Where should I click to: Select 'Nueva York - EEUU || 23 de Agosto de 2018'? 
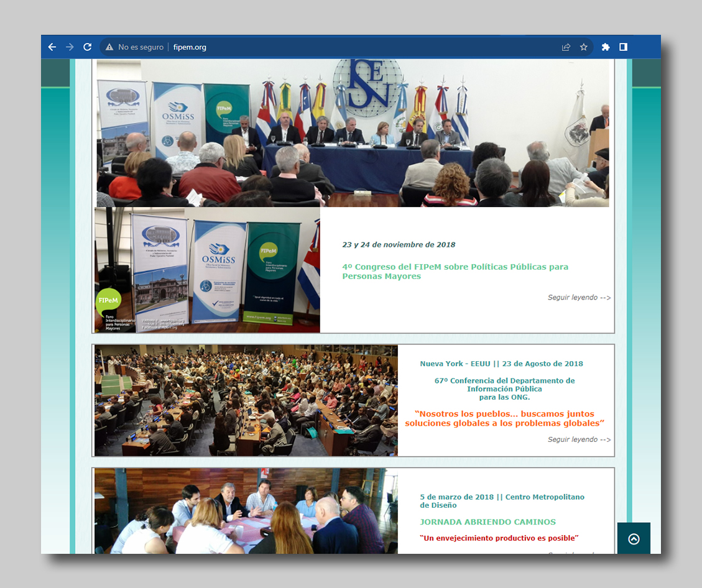(x=501, y=364)
